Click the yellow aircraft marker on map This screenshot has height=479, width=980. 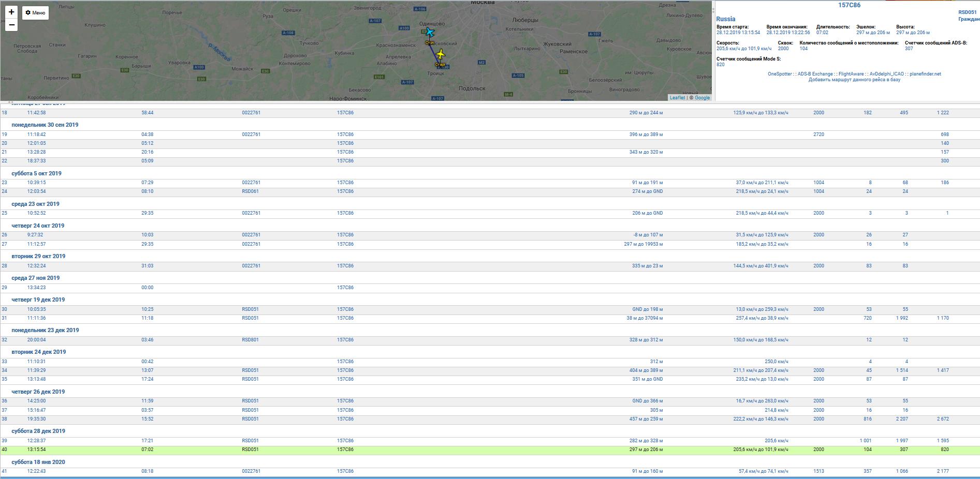coord(441,54)
